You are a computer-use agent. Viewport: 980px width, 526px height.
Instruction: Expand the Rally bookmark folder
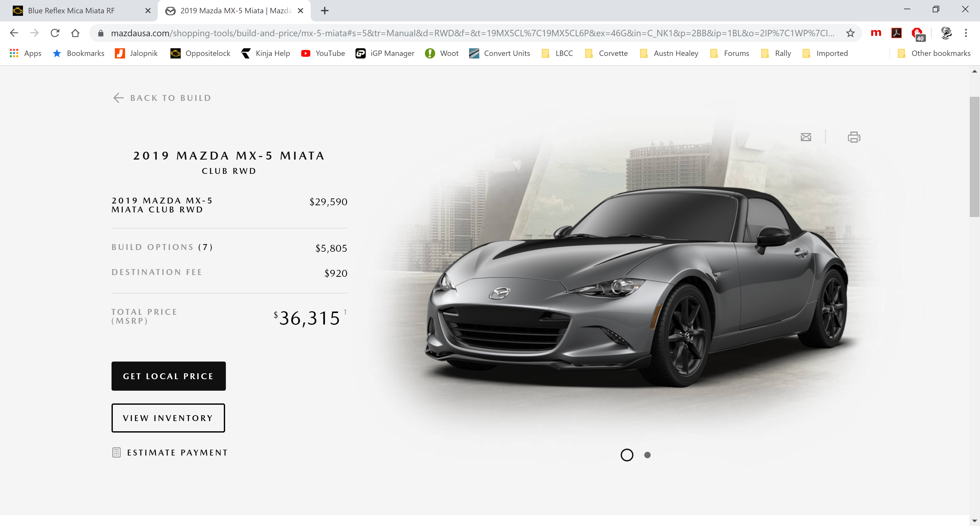776,53
